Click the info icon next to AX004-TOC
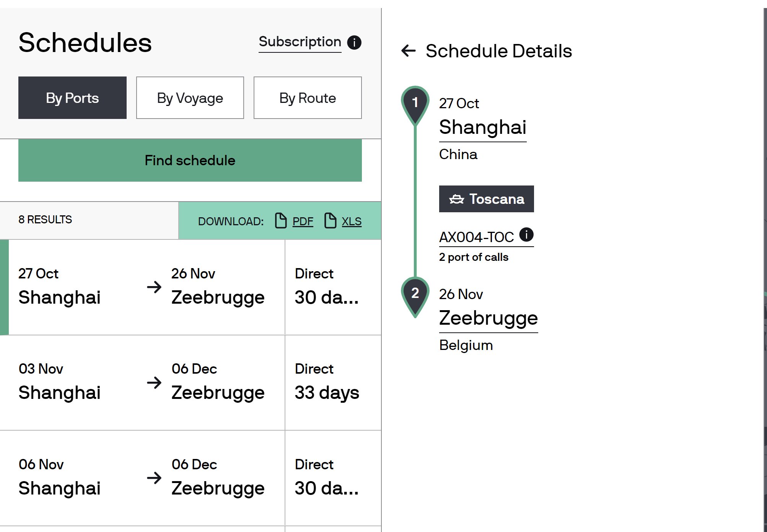This screenshot has width=767, height=532. pyautogui.click(x=526, y=234)
